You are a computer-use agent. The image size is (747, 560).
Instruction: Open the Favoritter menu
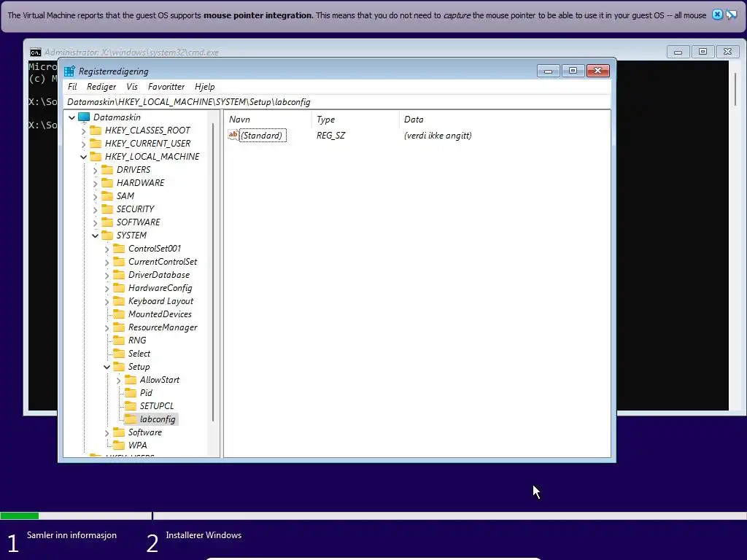coord(166,87)
